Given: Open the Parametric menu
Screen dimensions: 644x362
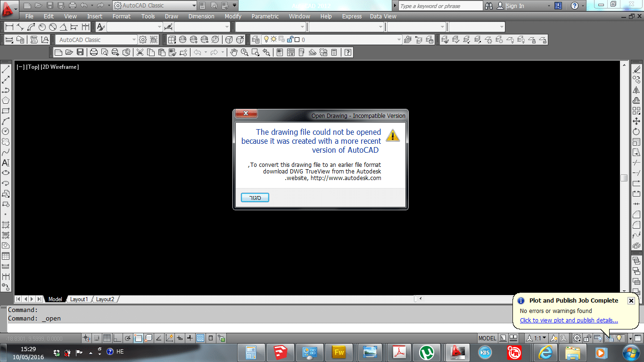Looking at the screenshot, I should (265, 16).
